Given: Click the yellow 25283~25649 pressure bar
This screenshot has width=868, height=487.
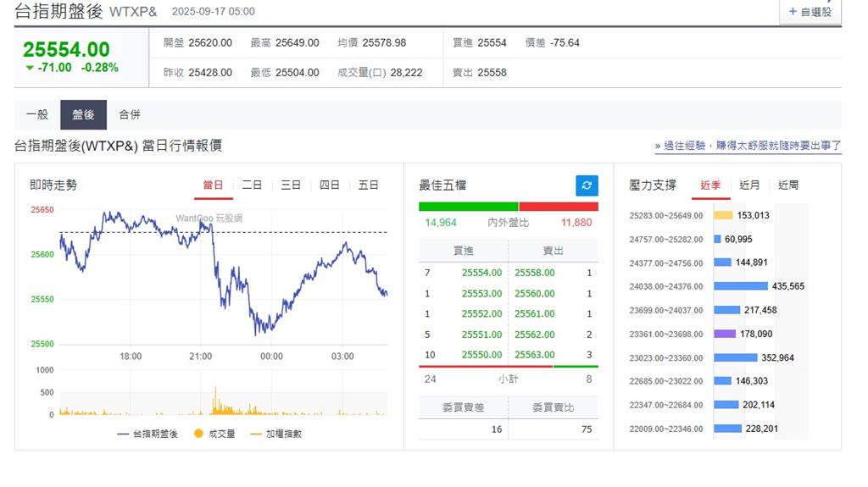Looking at the screenshot, I should 723,215.
